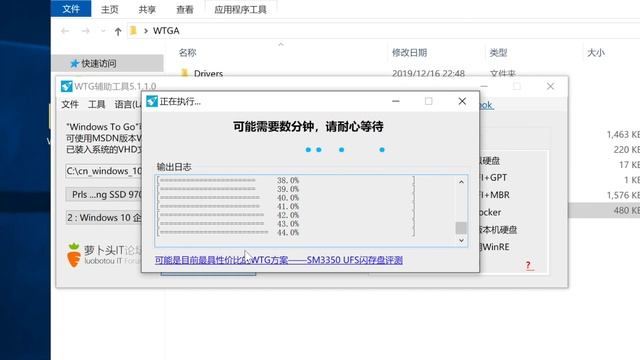Close the 正在执行 dialog
Image resolution: width=640 pixels, height=360 pixels.
[x=462, y=101]
